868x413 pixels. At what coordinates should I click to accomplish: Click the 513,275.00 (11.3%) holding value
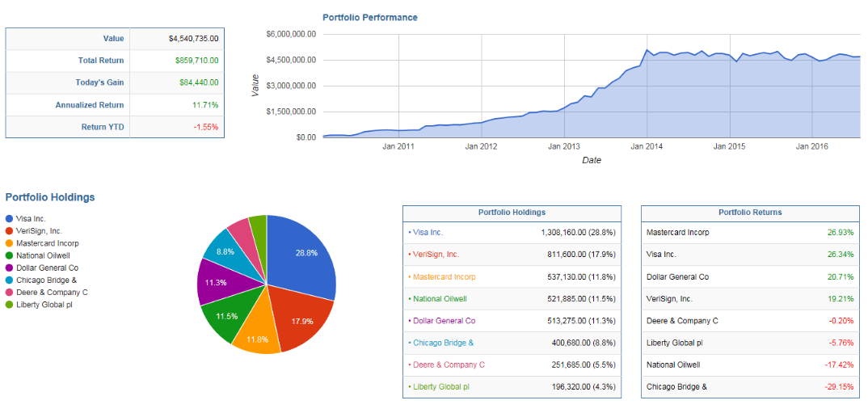pos(582,321)
